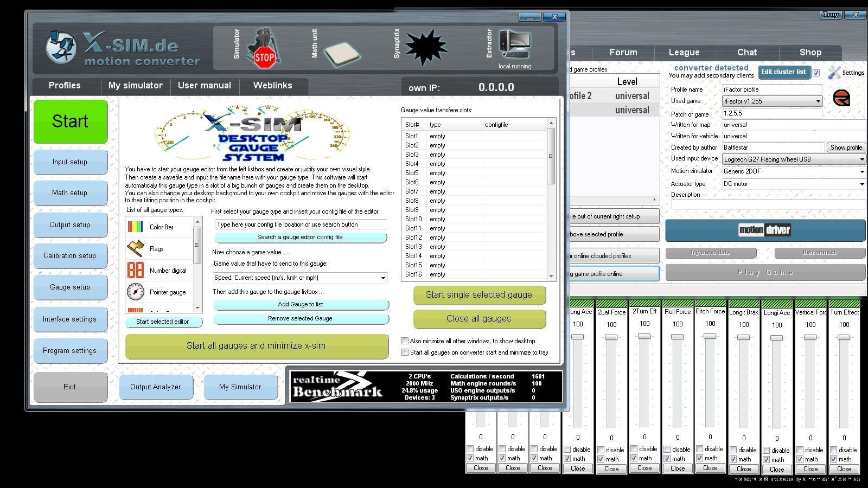Enable start all gauges on converter start

coord(405,352)
